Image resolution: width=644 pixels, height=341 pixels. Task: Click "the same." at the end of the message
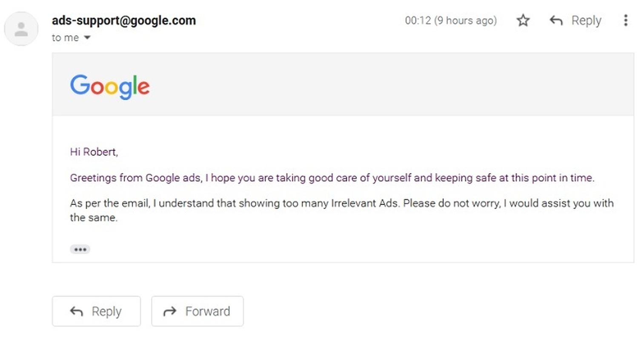pyautogui.click(x=94, y=218)
